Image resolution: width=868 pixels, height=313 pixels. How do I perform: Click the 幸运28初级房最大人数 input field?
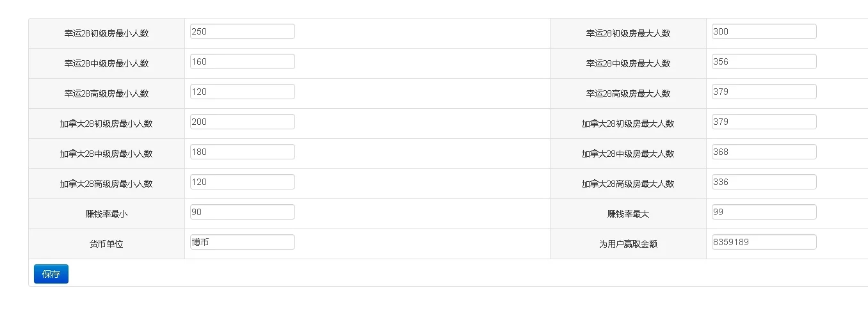(x=764, y=31)
